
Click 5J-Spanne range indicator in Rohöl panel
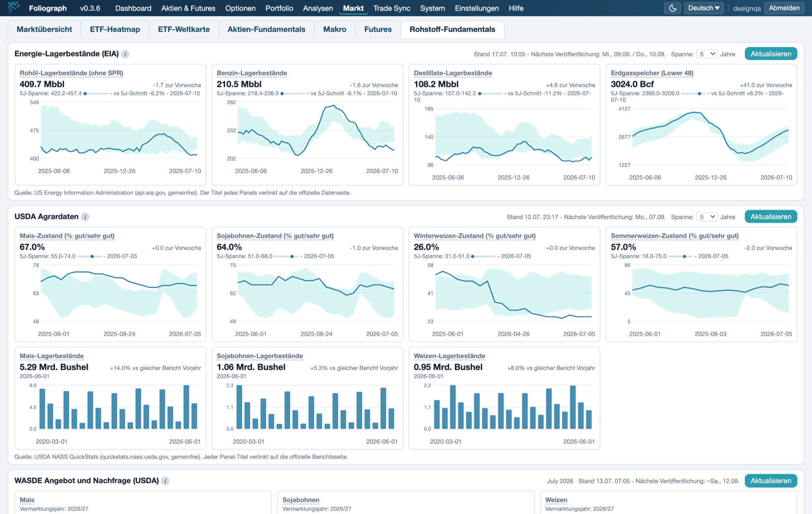[x=96, y=93]
